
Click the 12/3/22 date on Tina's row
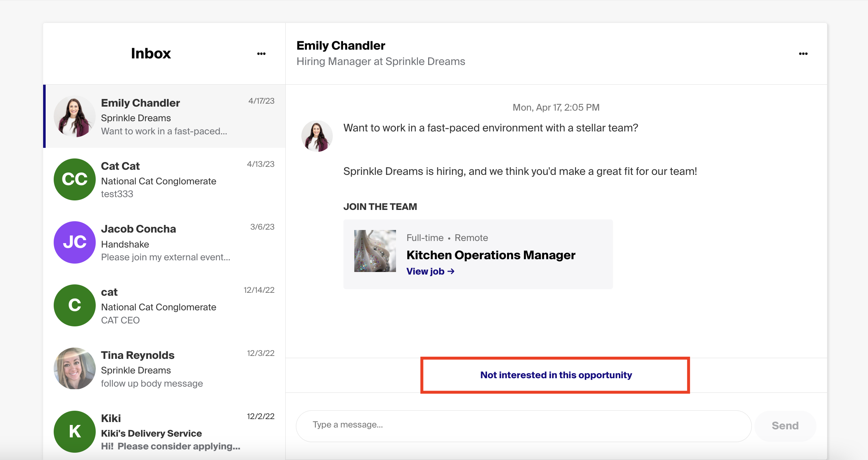[260, 353]
